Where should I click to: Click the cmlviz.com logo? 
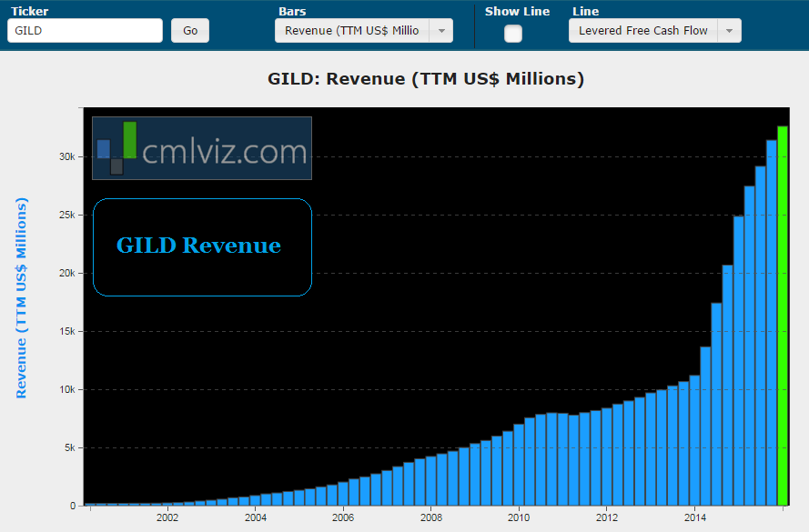pyautogui.click(x=202, y=148)
